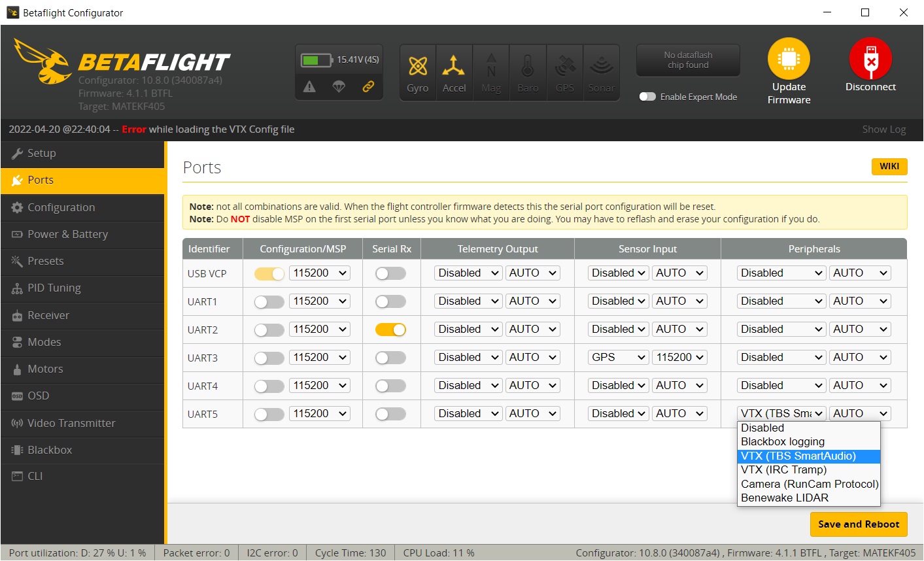924x561 pixels.
Task: Open UART2 Peripherals dropdown
Action: coord(781,330)
